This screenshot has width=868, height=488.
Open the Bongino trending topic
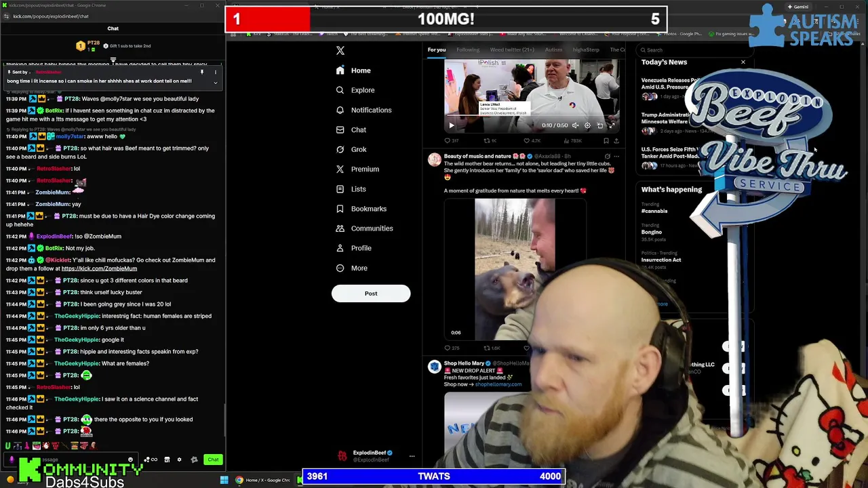(x=652, y=232)
